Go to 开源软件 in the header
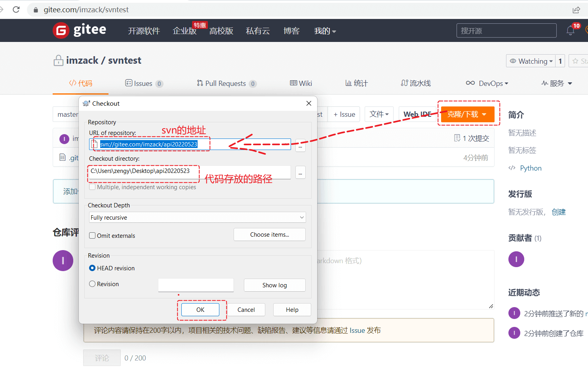The width and height of the screenshot is (588, 372). (144, 31)
